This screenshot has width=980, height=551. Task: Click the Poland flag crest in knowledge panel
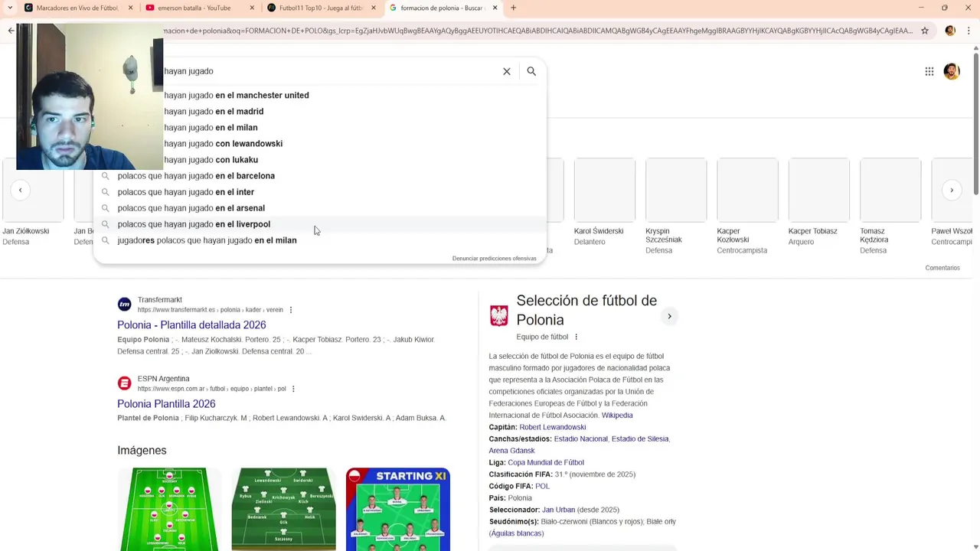tap(498, 315)
